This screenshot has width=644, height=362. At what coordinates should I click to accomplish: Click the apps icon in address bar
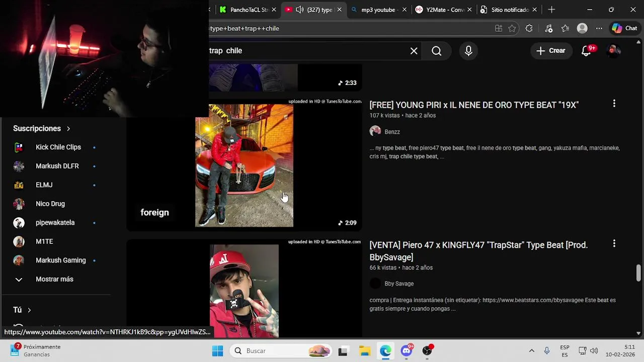pyautogui.click(x=499, y=29)
